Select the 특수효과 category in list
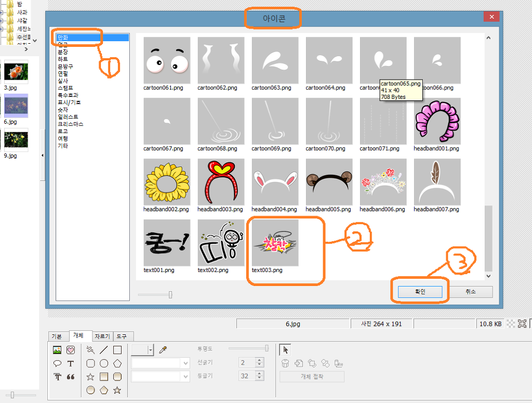 click(68, 95)
